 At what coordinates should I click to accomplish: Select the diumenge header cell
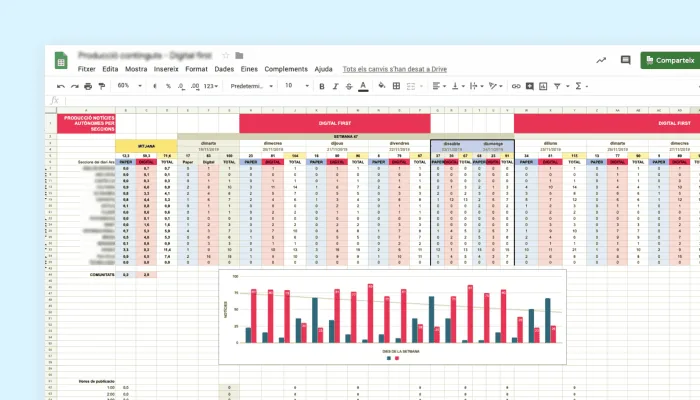[493, 144]
